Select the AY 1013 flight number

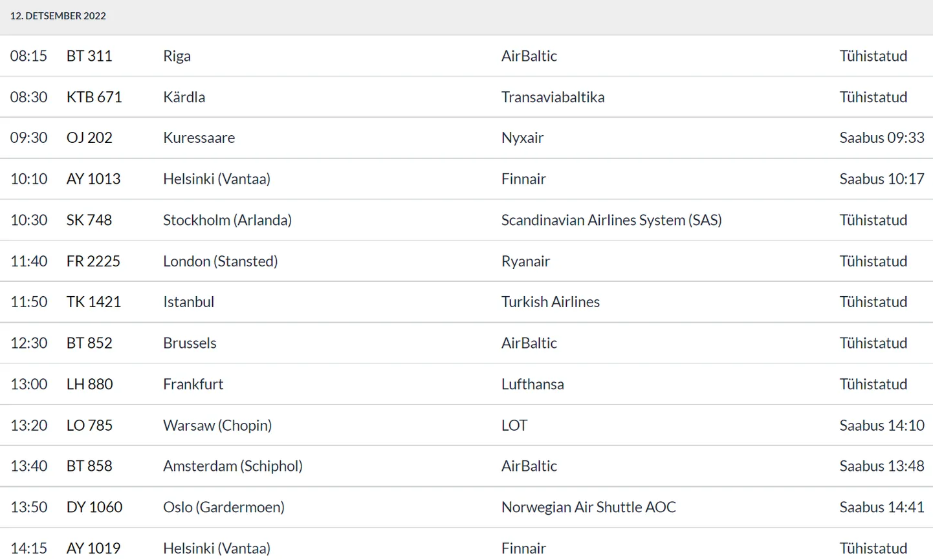(94, 179)
